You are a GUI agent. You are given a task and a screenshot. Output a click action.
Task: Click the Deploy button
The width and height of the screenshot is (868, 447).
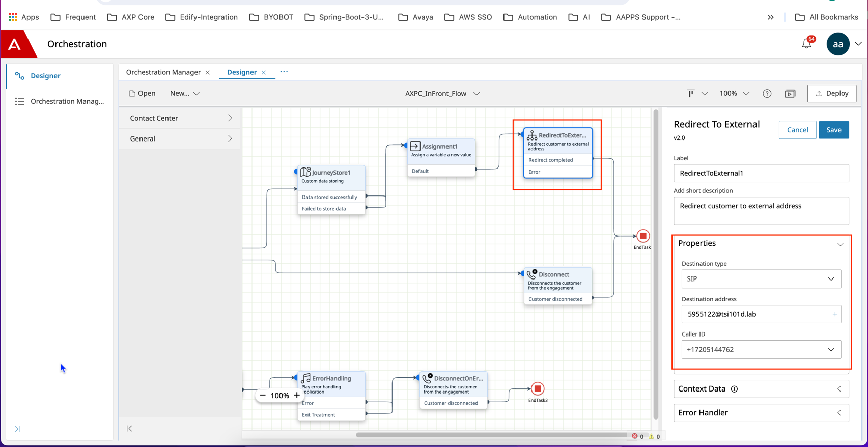coord(832,93)
